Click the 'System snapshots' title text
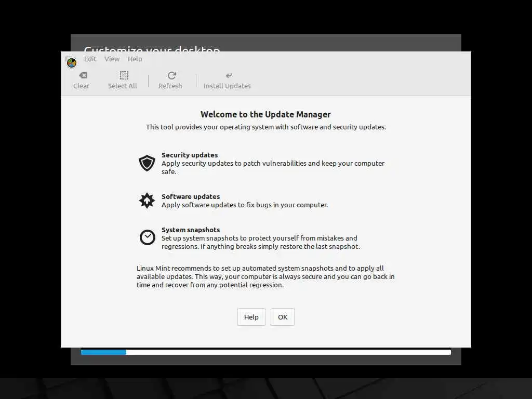Viewport: 532px width, 399px height. coord(191,230)
